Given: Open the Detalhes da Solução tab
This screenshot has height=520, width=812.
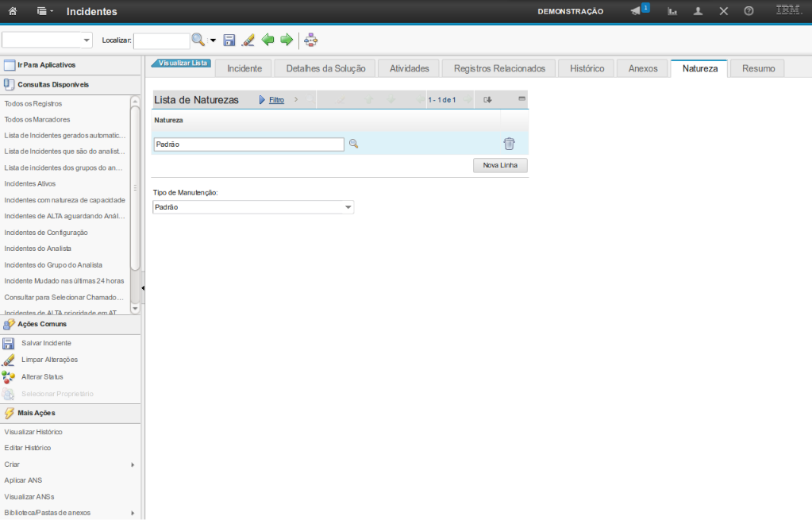Looking at the screenshot, I should coord(325,68).
